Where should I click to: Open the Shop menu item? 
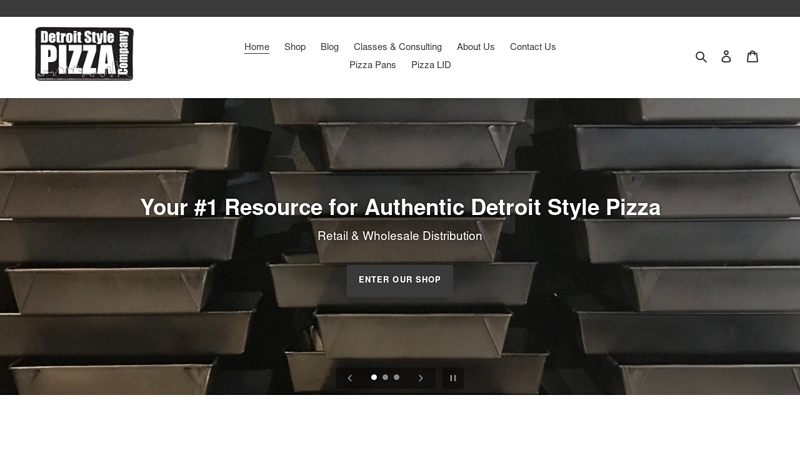tap(295, 47)
